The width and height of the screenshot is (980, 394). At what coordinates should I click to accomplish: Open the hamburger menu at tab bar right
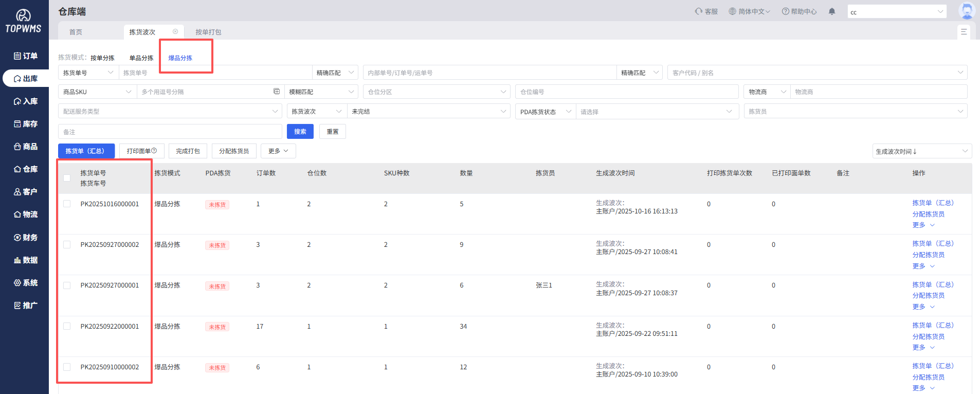(964, 32)
